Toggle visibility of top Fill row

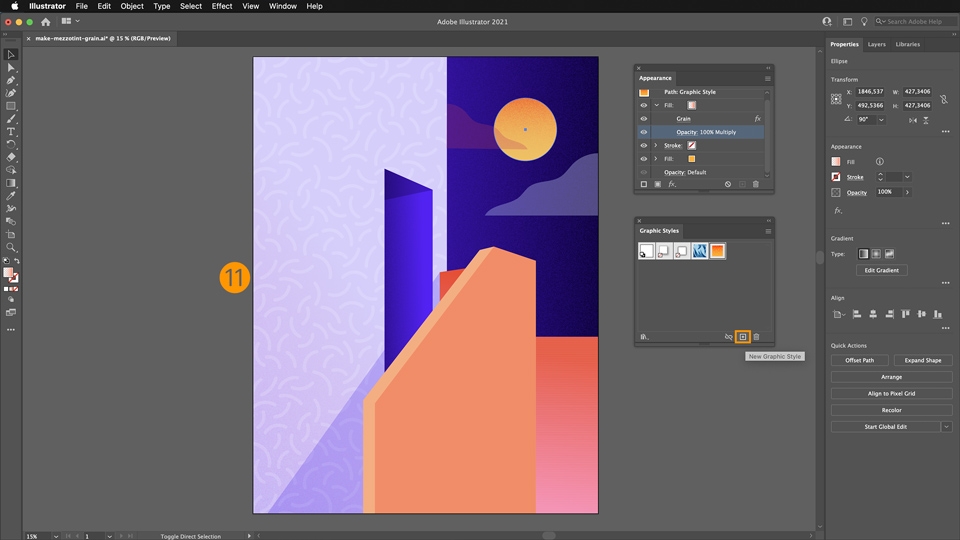coord(643,105)
